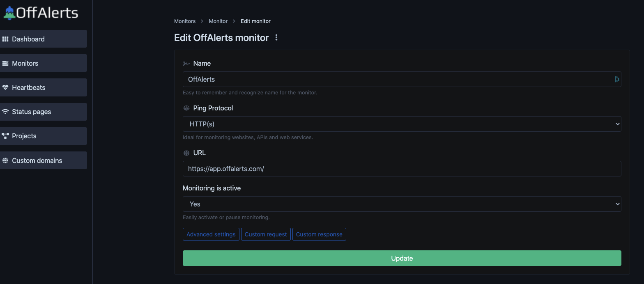The image size is (644, 284).
Task: Click the Projects diagram icon
Action: coord(5,136)
